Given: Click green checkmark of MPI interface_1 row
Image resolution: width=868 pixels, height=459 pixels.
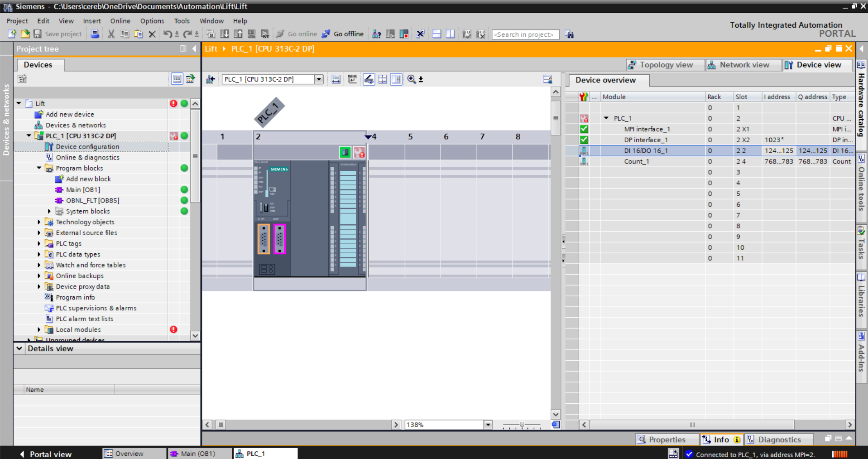Looking at the screenshot, I should (584, 129).
